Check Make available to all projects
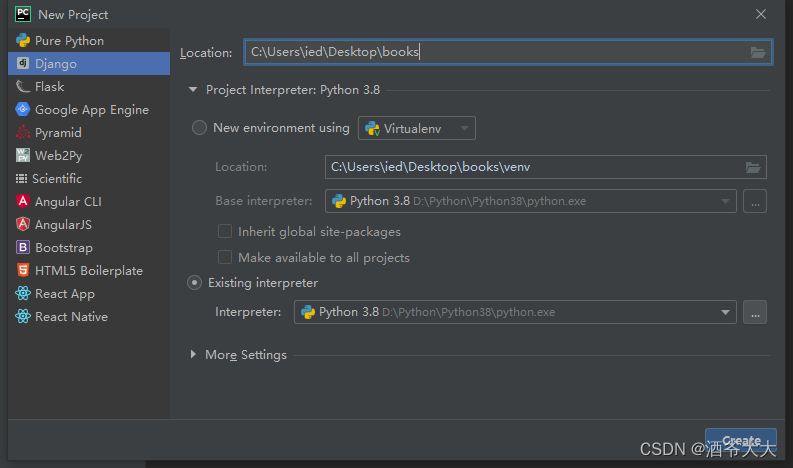 tap(225, 257)
